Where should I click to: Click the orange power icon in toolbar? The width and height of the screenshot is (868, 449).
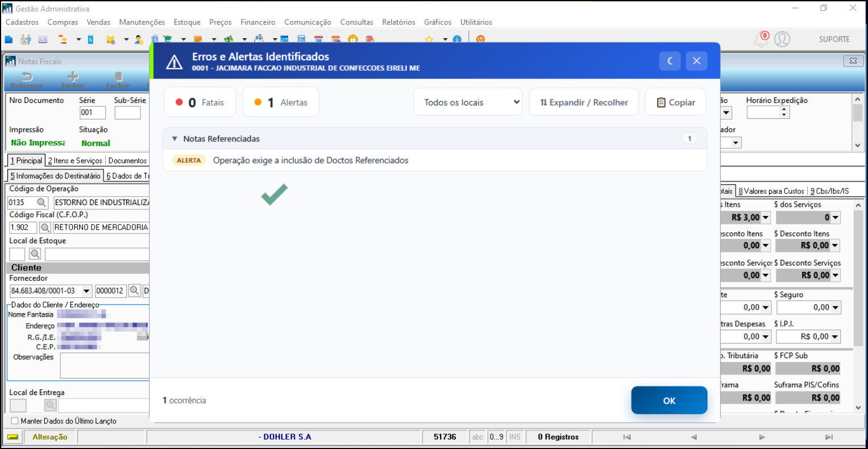480,39
